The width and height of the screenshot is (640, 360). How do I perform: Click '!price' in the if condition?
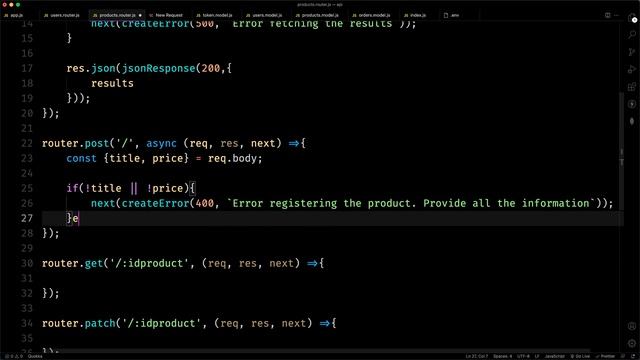coord(165,188)
